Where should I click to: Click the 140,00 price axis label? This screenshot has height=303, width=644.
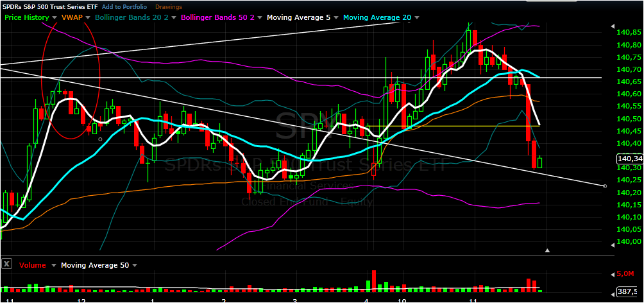tap(630, 242)
